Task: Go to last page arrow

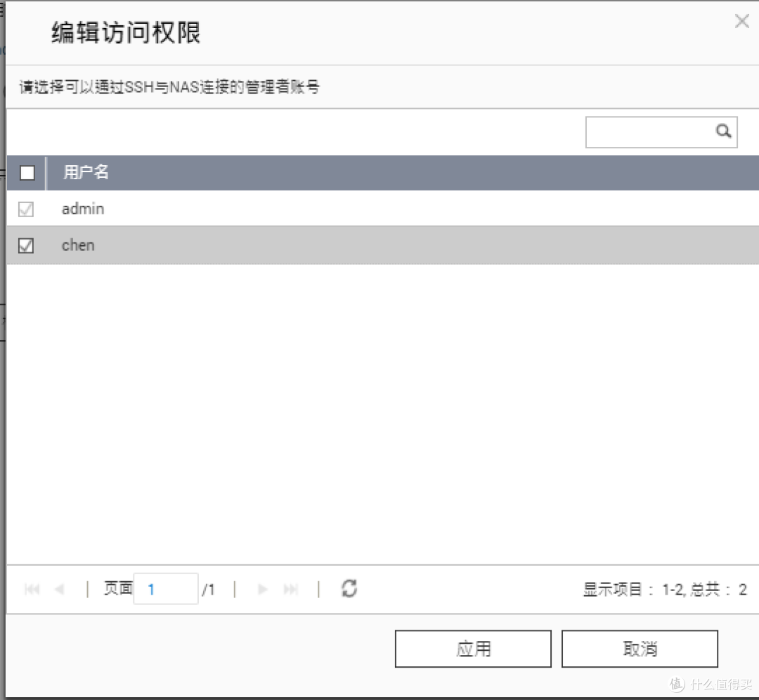Action: (x=290, y=589)
